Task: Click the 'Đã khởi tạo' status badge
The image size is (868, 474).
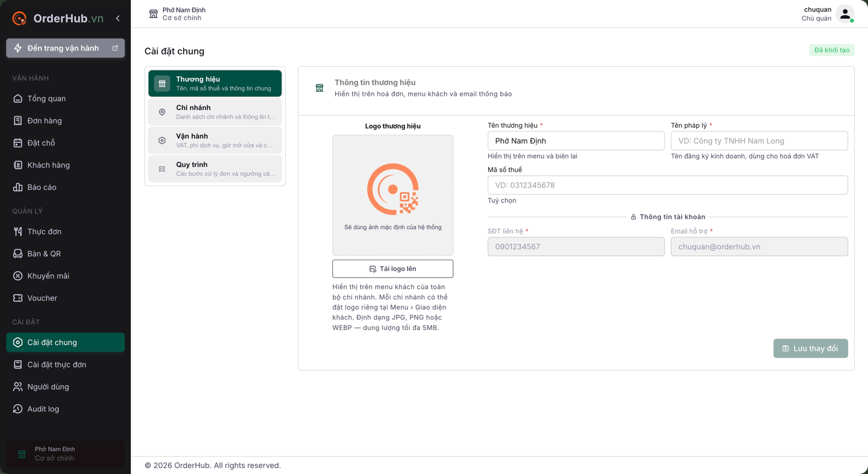Action: point(831,50)
